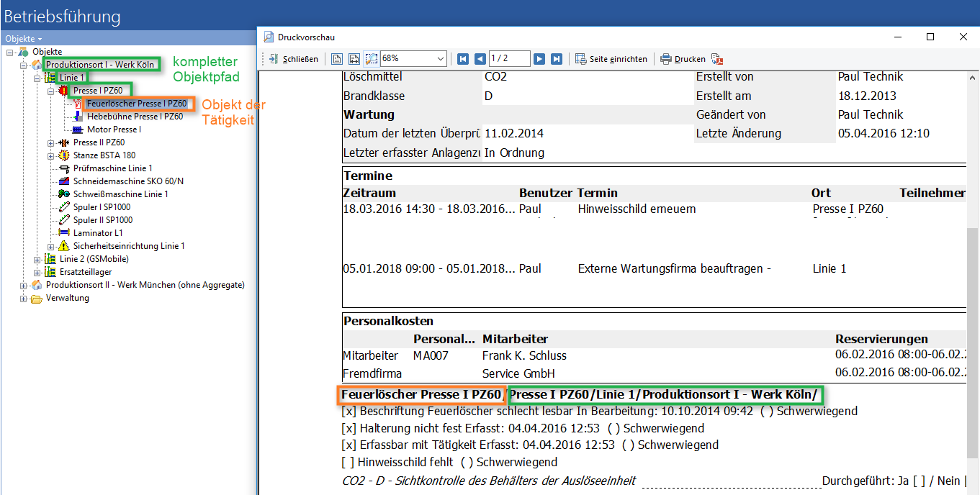980x495 pixels.
Task: Click the employee name Frank K. Schluss
Action: pos(524,355)
